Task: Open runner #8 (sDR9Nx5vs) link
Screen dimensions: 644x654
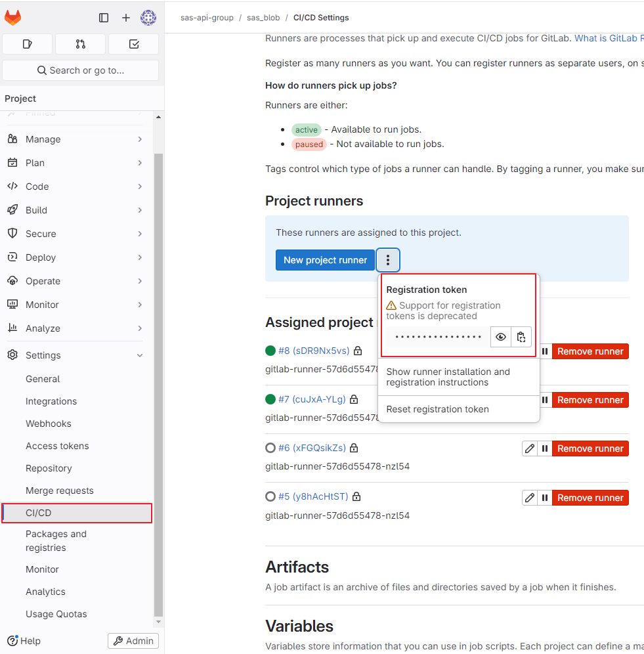Action: pyautogui.click(x=314, y=351)
